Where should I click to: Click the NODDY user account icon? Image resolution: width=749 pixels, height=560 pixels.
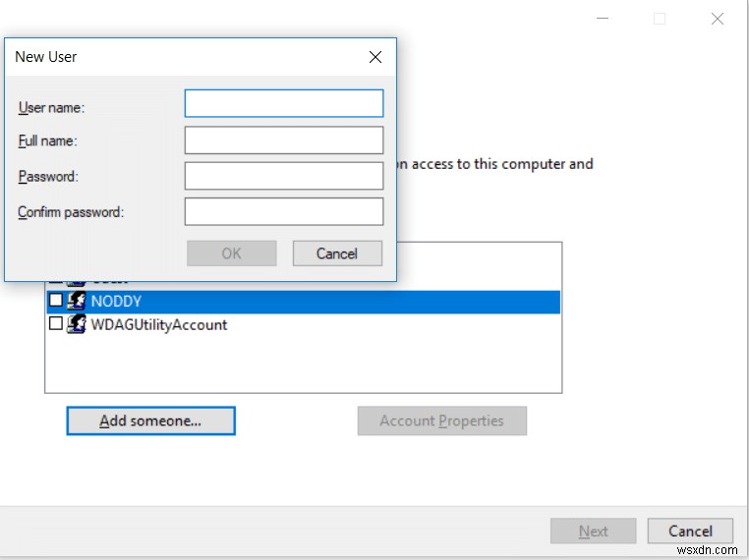pos(77,301)
